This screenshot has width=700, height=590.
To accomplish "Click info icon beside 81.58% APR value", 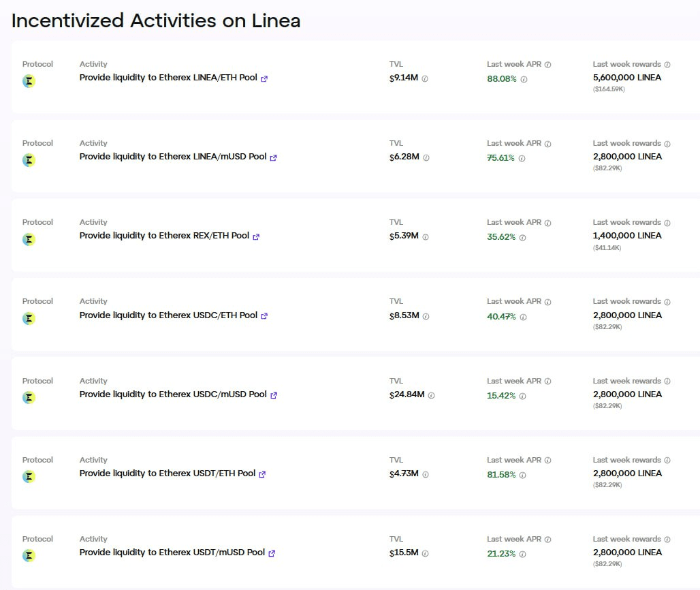I will (523, 476).
